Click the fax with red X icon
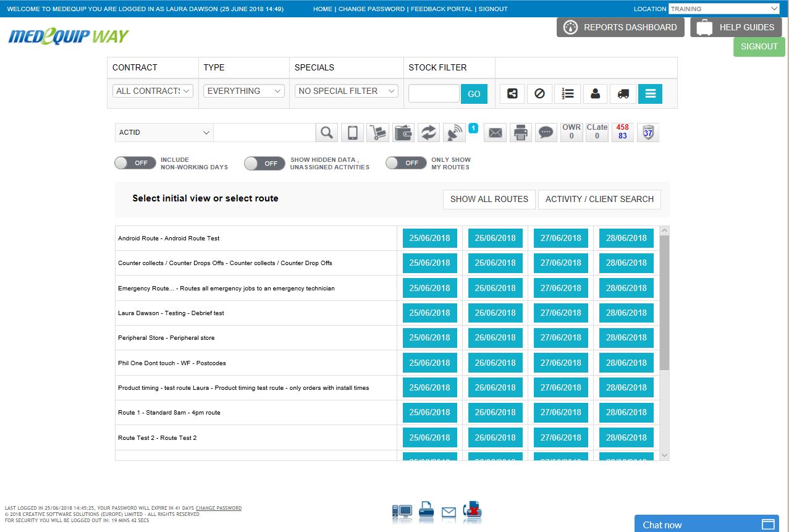This screenshot has height=532, width=789. tap(472, 510)
